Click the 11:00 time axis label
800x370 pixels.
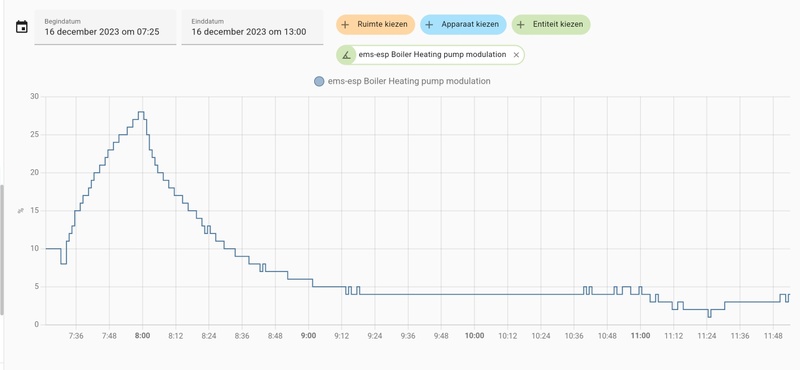(x=640, y=336)
